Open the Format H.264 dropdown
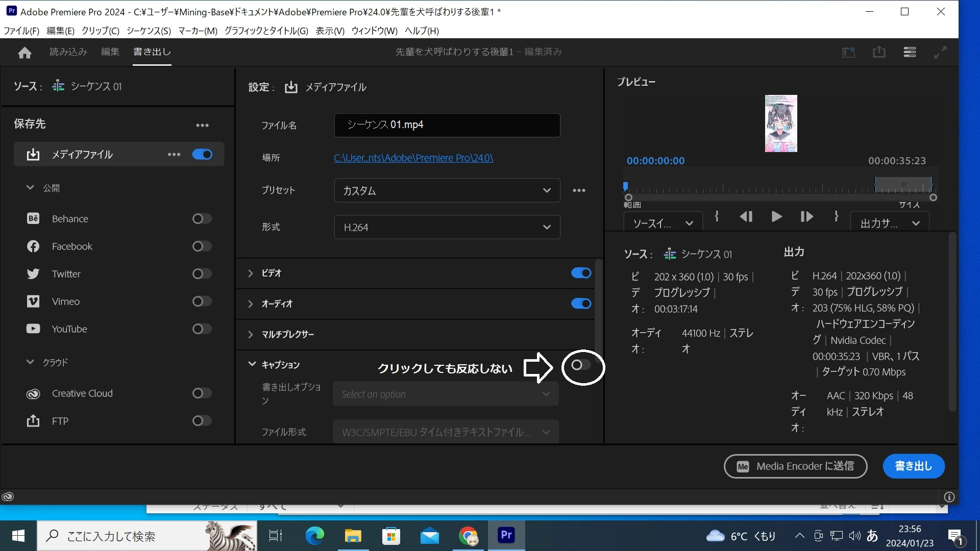 click(x=447, y=227)
